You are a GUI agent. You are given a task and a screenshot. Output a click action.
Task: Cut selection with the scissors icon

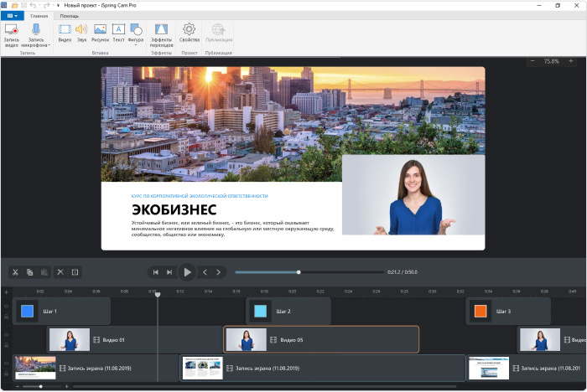15,272
